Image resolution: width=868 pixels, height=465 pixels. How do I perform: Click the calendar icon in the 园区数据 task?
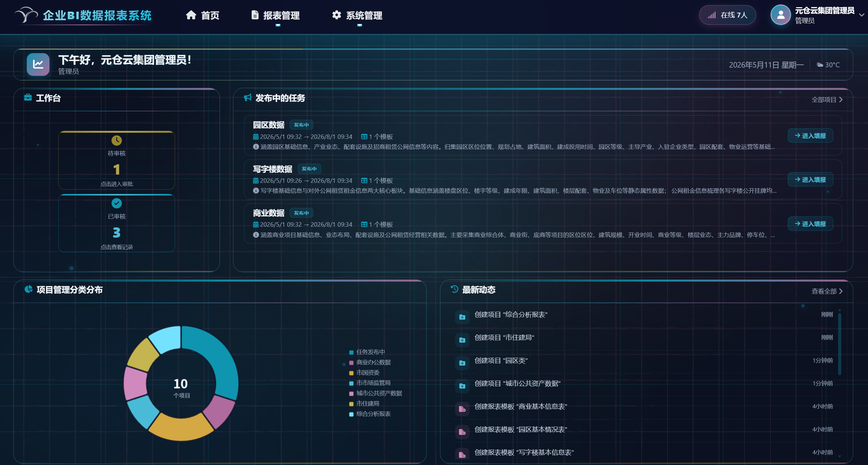[x=256, y=136]
